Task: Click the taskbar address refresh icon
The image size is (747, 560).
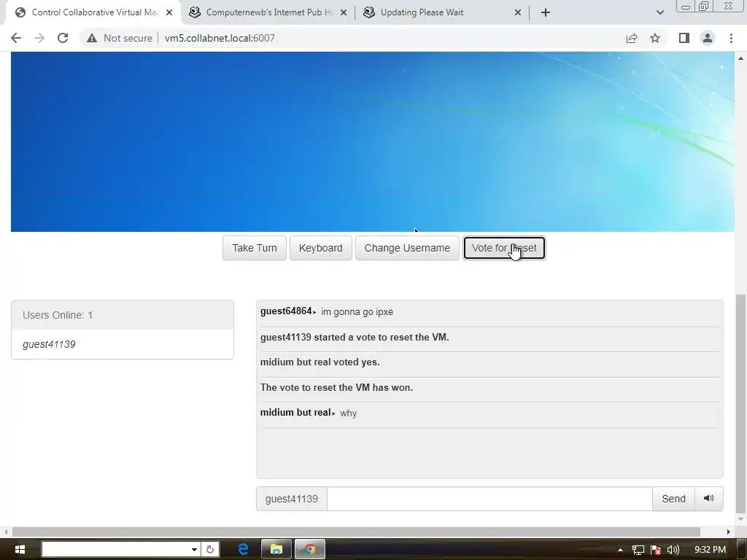Action: click(x=210, y=550)
